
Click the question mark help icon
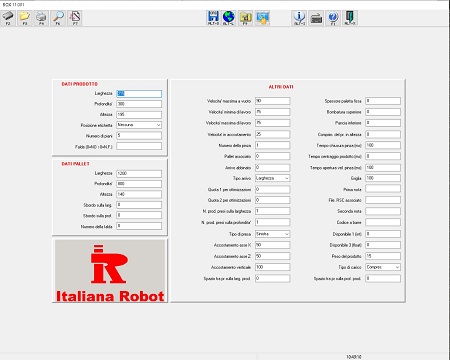coord(333,18)
